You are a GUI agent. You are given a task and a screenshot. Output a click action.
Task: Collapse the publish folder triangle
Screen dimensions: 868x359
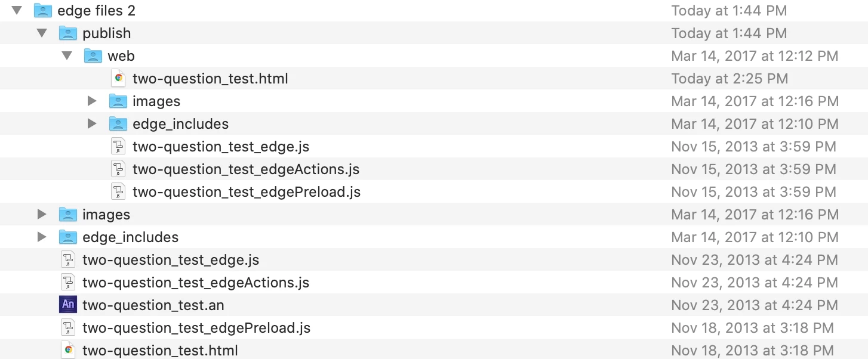(x=42, y=33)
